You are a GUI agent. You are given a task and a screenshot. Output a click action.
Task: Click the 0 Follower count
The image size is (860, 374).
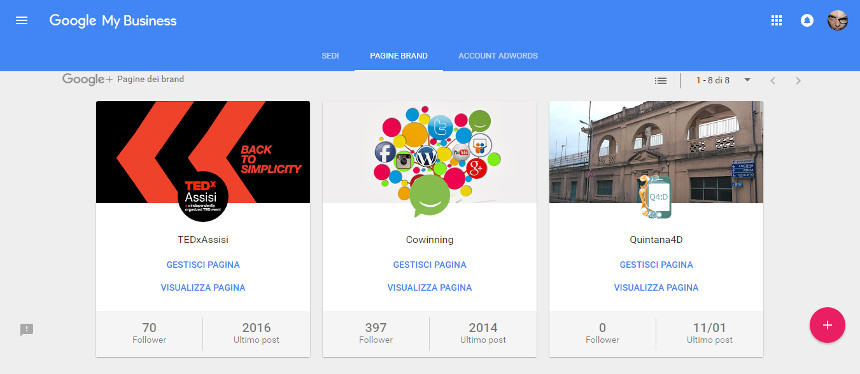tap(602, 333)
